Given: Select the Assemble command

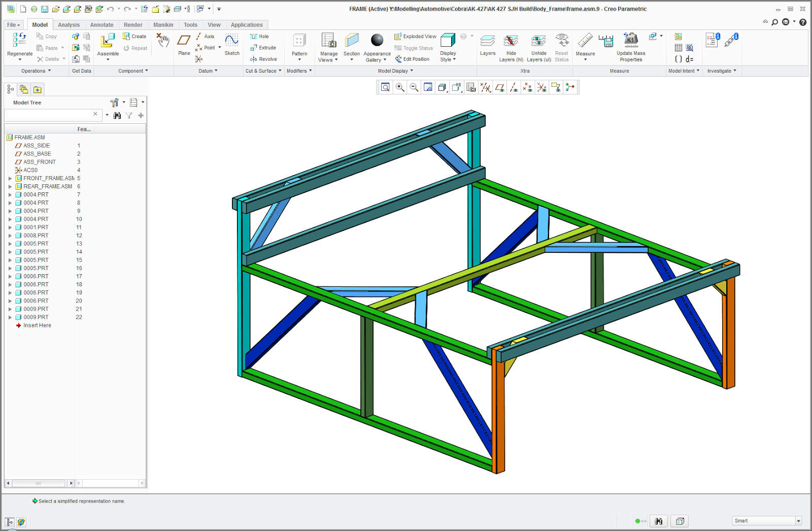Looking at the screenshot, I should click(x=107, y=46).
